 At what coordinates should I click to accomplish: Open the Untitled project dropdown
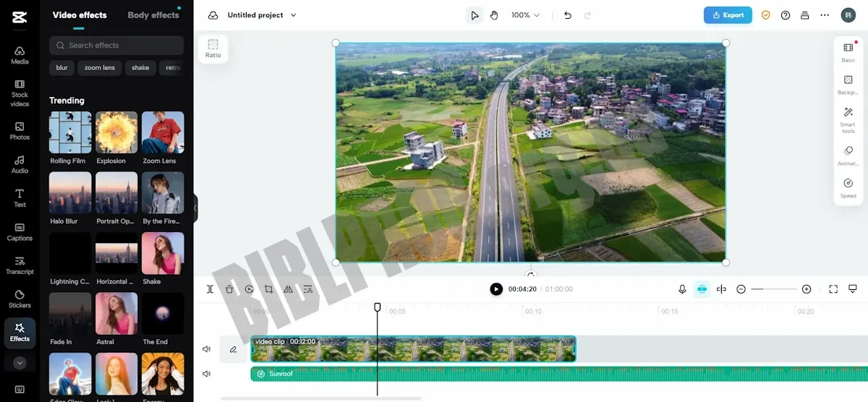(262, 15)
